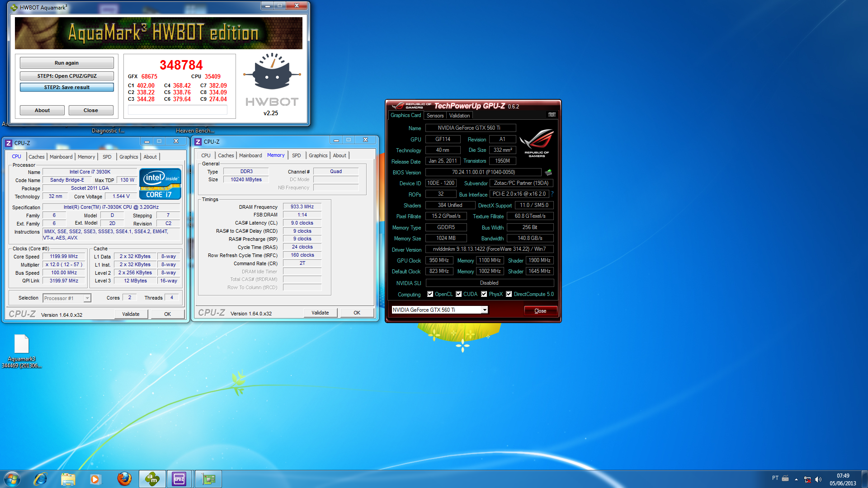Open the Windows Start button

12,479
